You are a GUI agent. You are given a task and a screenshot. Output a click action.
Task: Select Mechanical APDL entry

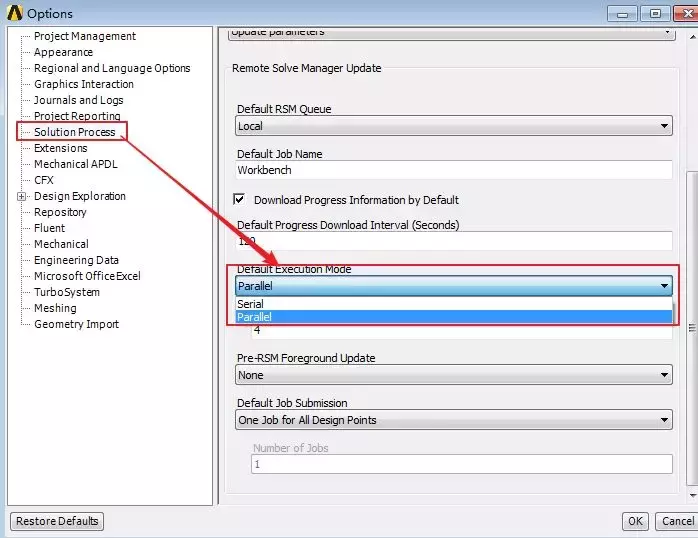pyautogui.click(x=76, y=164)
